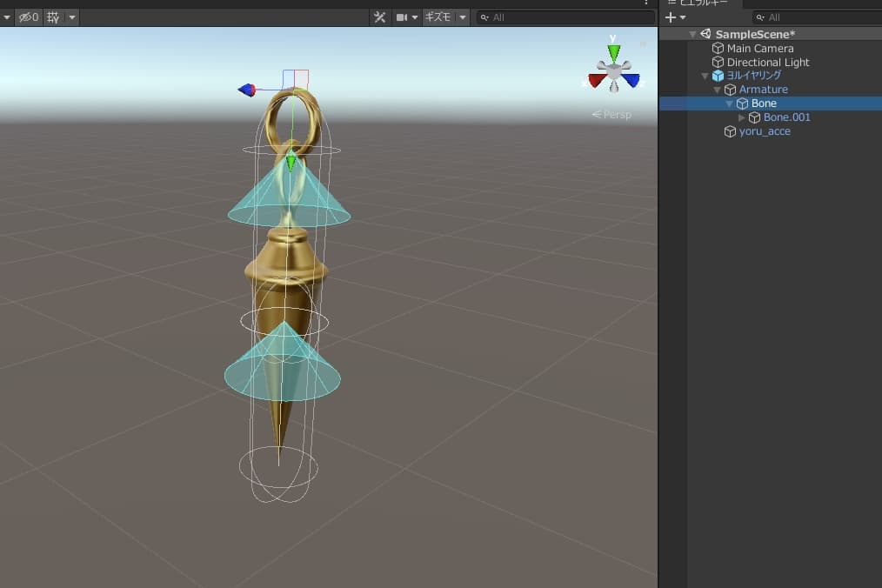
Task: Click yoru_acce cube icon
Action: (x=730, y=131)
